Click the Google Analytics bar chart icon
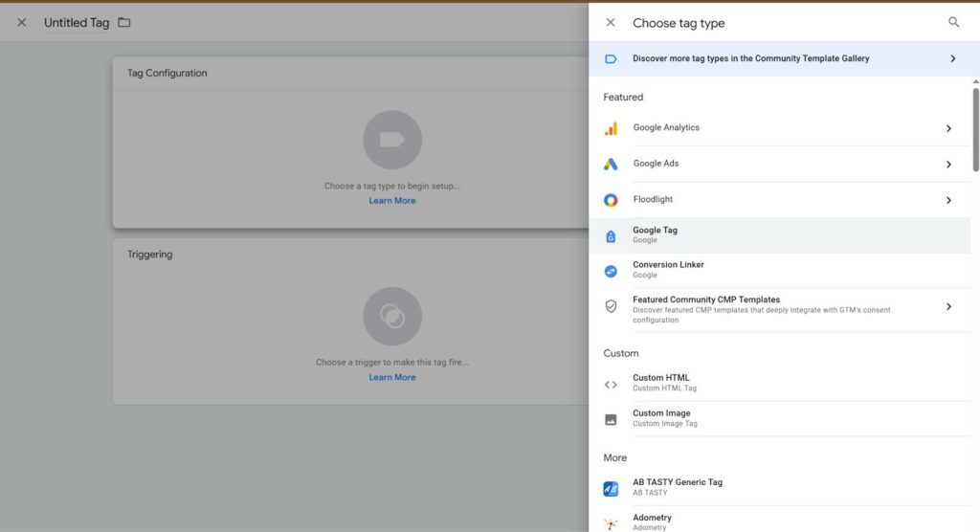 [x=611, y=128]
